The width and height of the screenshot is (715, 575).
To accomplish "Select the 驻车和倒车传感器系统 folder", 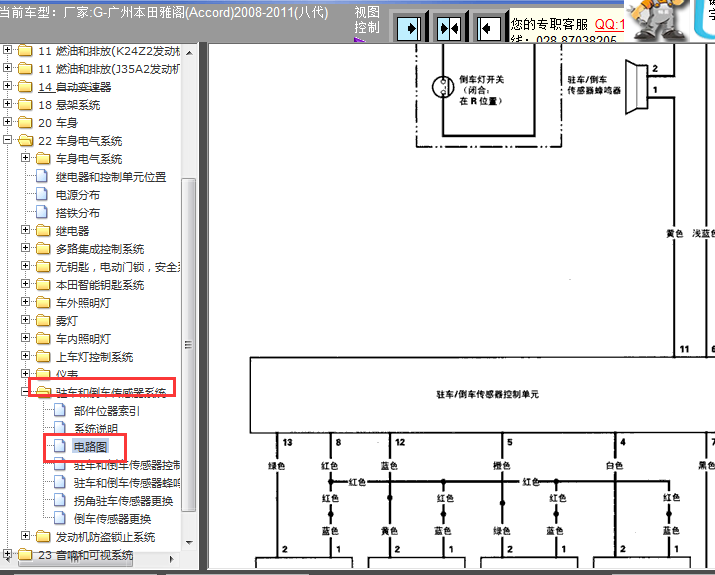I will coord(111,392).
